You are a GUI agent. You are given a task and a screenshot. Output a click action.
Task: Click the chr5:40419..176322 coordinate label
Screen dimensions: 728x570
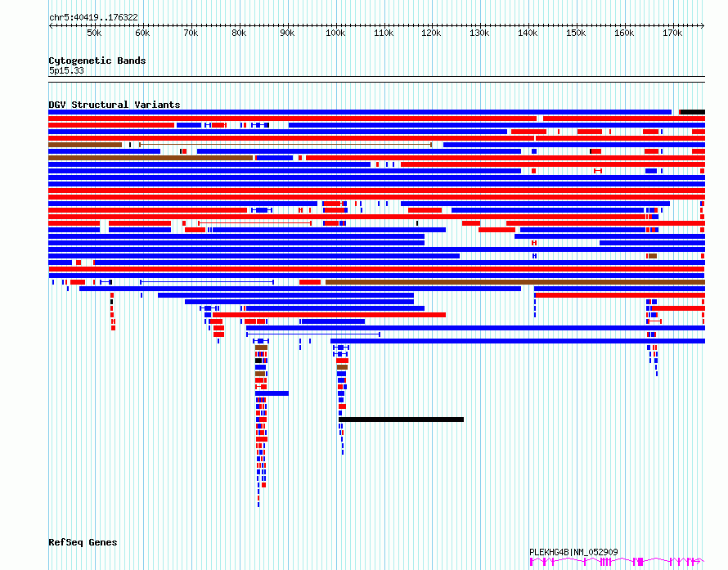point(93,18)
